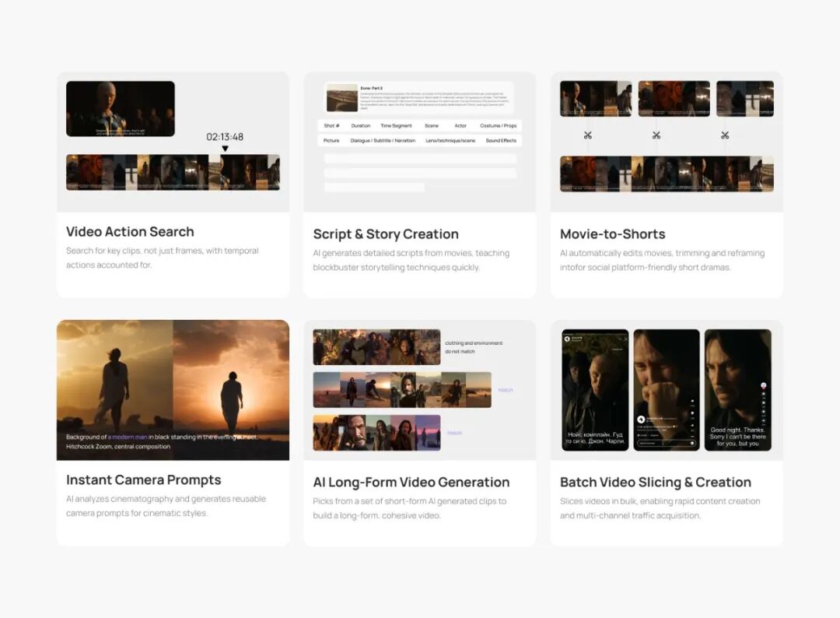Select the Picture column tag

(x=331, y=140)
